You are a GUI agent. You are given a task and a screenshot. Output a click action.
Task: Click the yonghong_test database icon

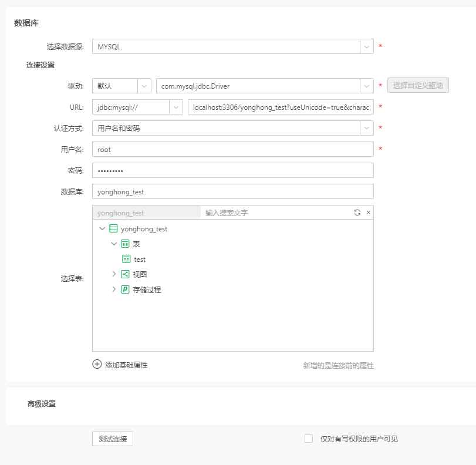(113, 228)
